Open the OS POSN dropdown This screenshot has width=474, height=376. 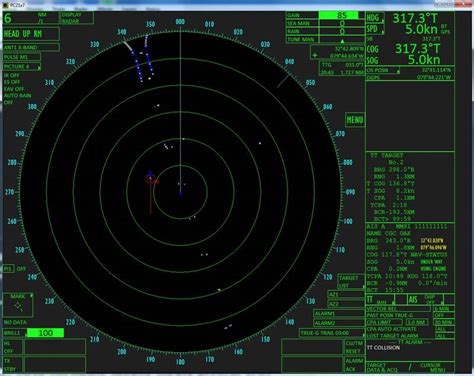pos(383,70)
